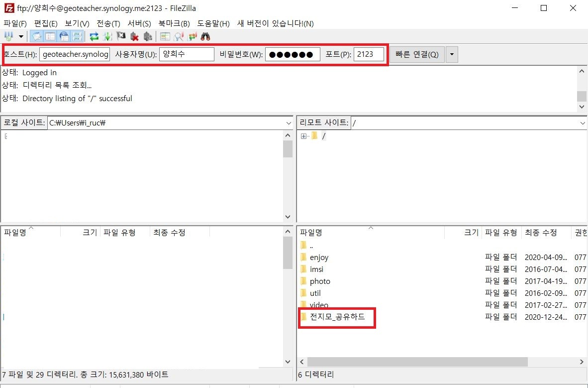Screen dimensions: 588x388
Task: Click remote list scroll left arrow
Action: coord(302,362)
